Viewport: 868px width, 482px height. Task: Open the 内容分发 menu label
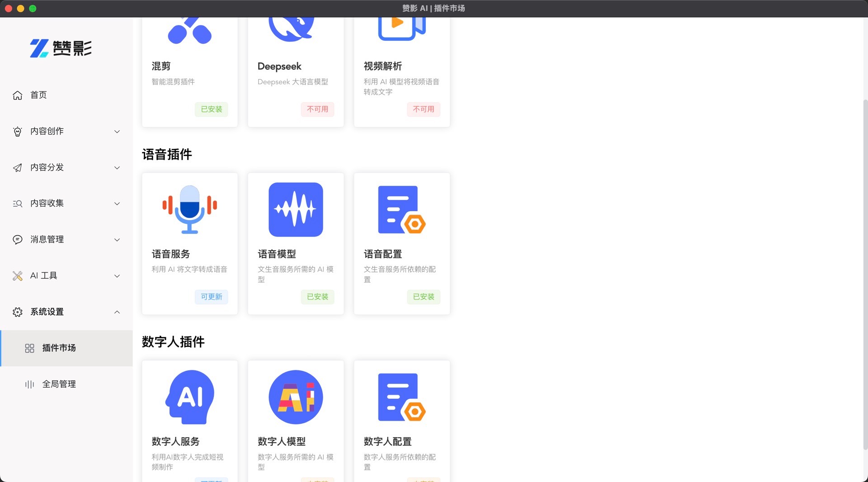47,167
